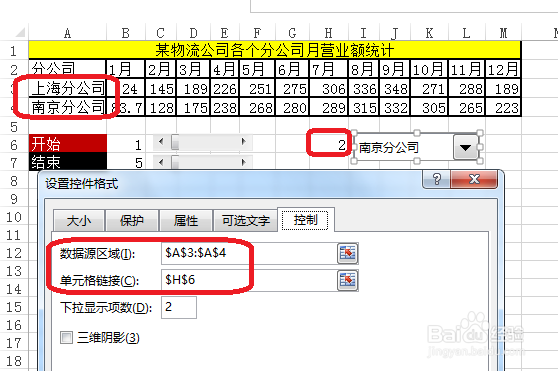Toggle the 三维阴影 checkbox
Viewport: 558px width, 371px height.
click(66, 337)
